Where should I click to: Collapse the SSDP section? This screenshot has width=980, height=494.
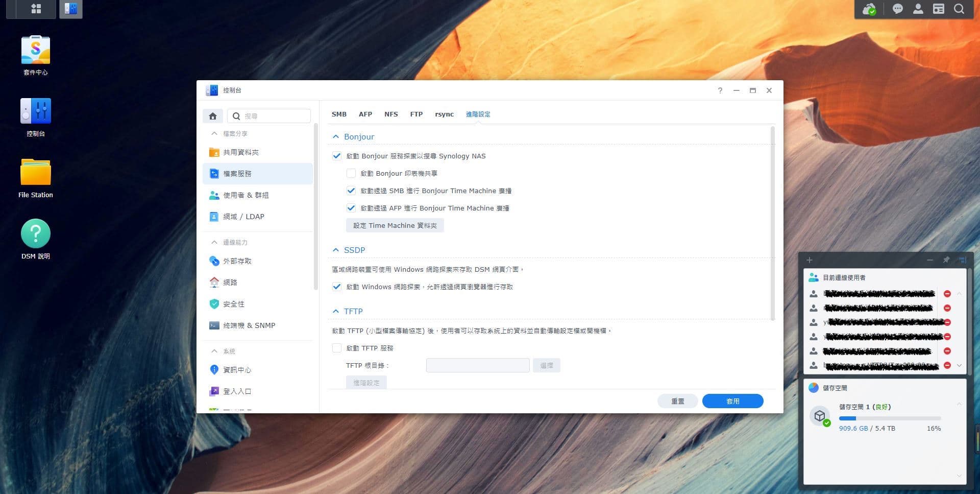[336, 250]
